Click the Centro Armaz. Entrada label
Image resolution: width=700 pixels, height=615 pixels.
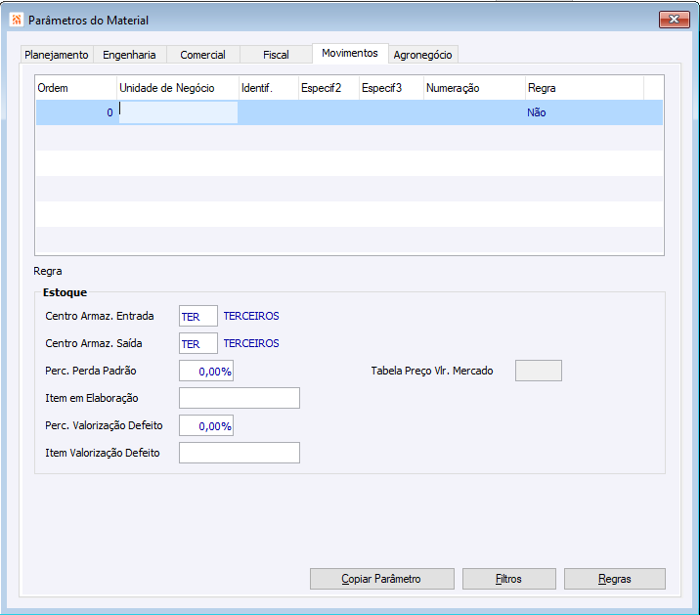point(100,316)
